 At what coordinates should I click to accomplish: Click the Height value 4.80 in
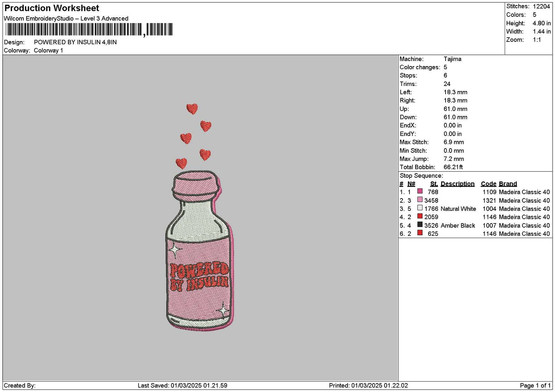(x=542, y=23)
